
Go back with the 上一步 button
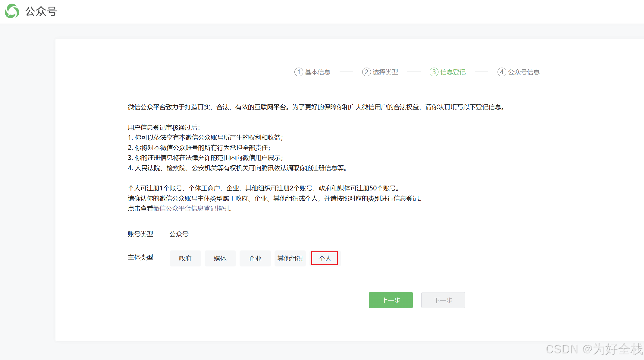pos(391,300)
